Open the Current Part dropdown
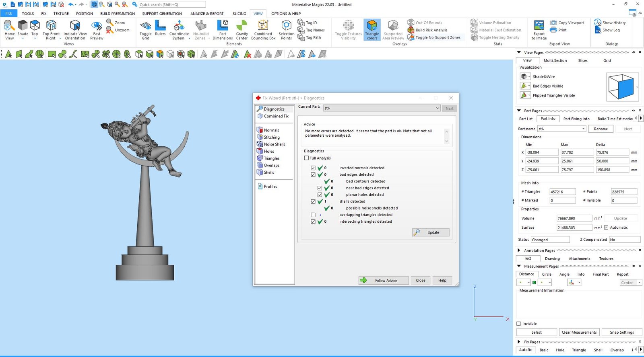644x357 pixels. pos(438,108)
